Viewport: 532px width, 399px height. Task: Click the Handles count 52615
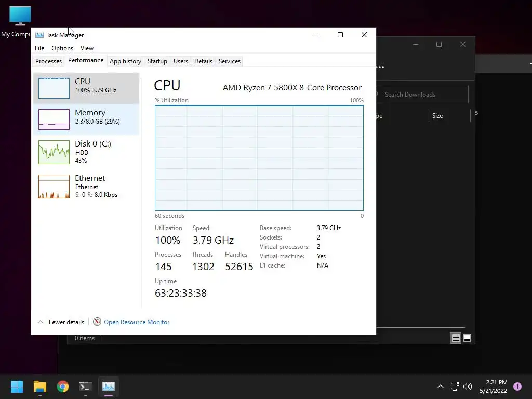[239, 267]
